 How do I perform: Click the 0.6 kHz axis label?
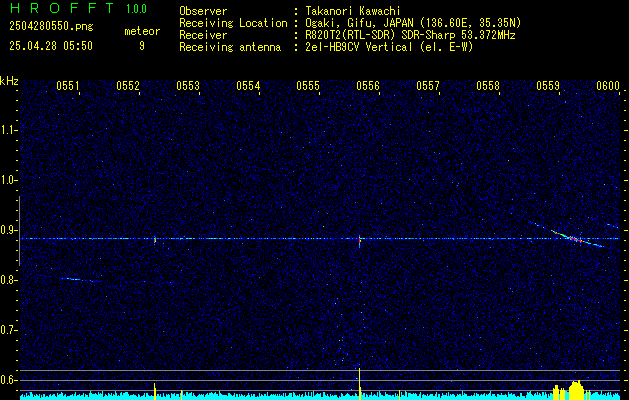pos(8,380)
